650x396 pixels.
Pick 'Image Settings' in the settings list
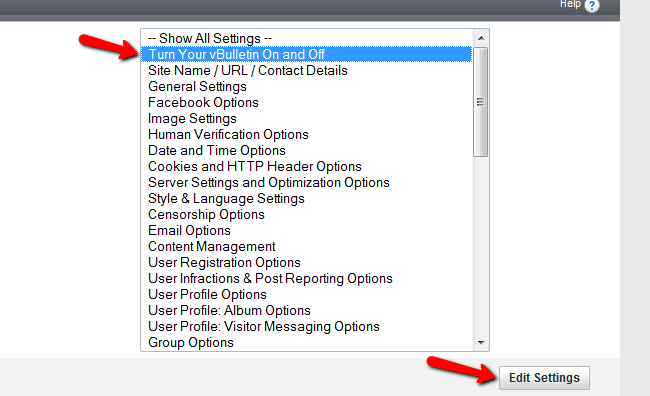[x=306, y=119]
